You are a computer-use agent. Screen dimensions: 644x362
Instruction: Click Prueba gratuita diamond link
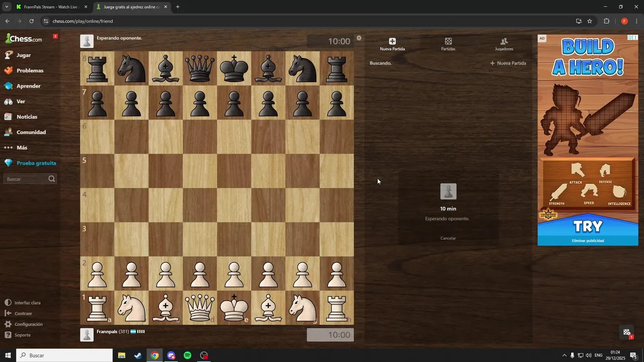tap(30, 163)
